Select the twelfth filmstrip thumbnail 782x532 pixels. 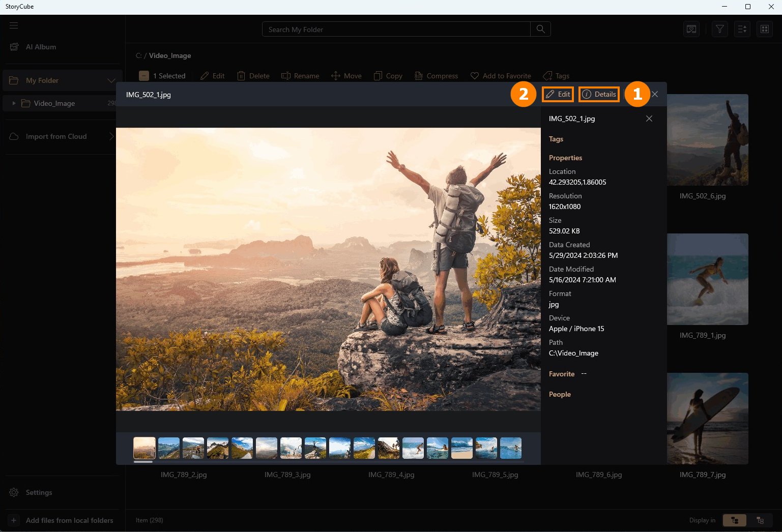(413, 448)
